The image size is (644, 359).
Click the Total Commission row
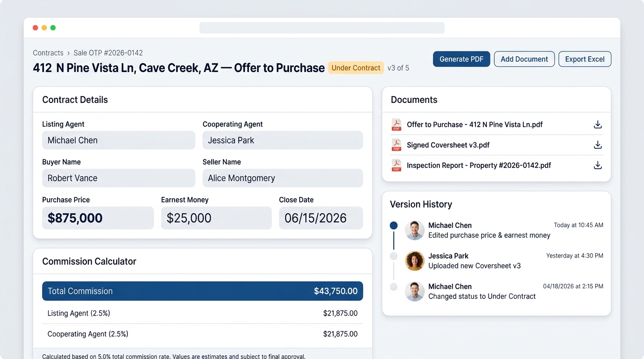point(203,291)
